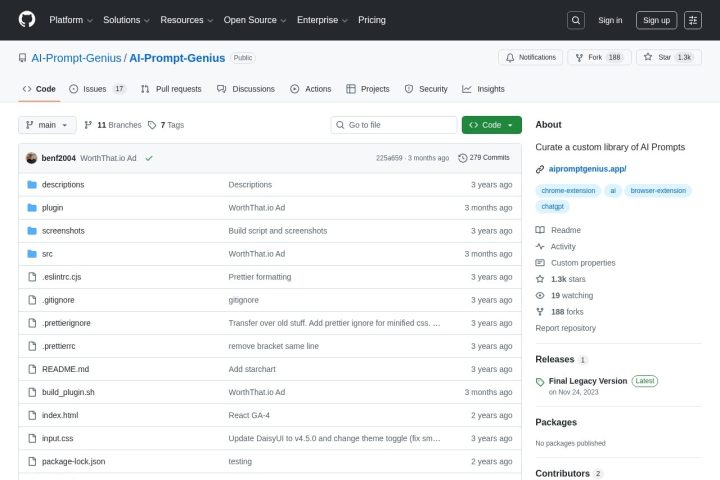Click the commit history clock icon
Viewport: 720px width, 480px height.
pos(462,158)
